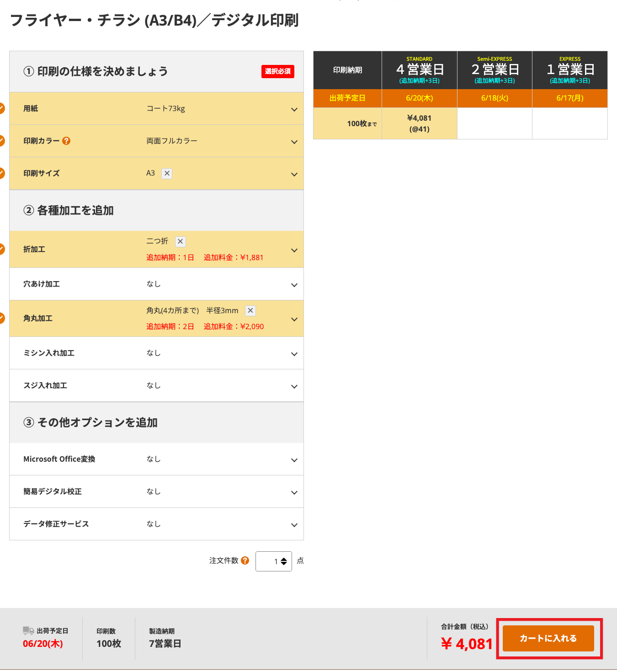Click the 出荷予定日 row header in table

tap(347, 98)
